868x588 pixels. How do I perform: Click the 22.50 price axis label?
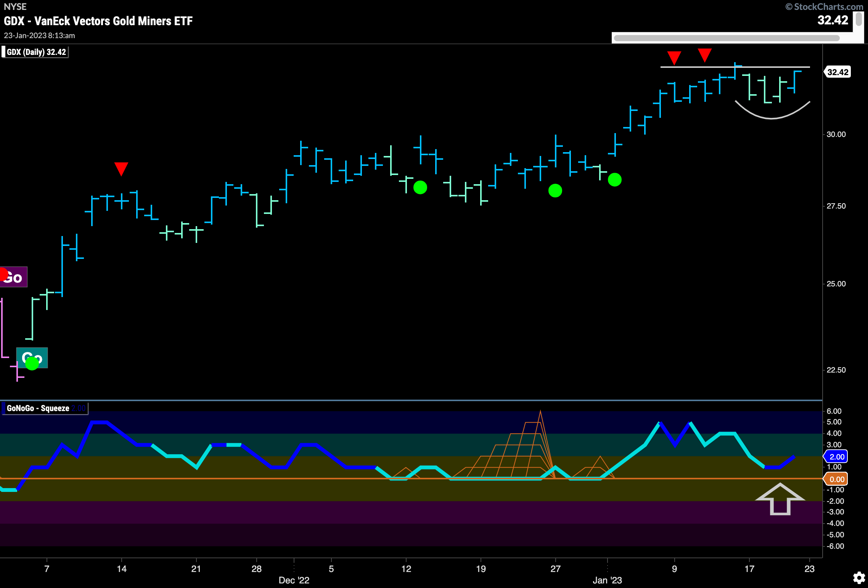(836, 370)
